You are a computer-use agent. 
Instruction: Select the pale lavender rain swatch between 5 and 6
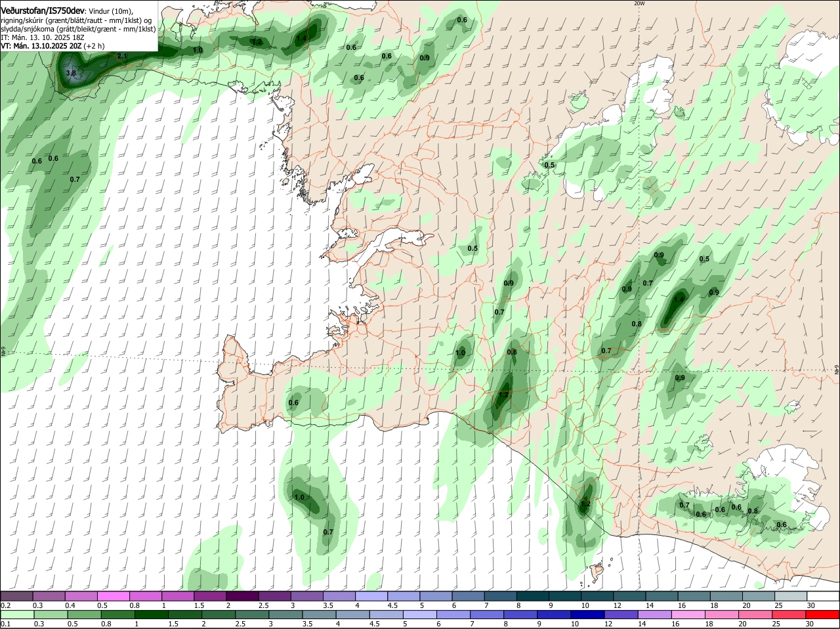coord(420,615)
